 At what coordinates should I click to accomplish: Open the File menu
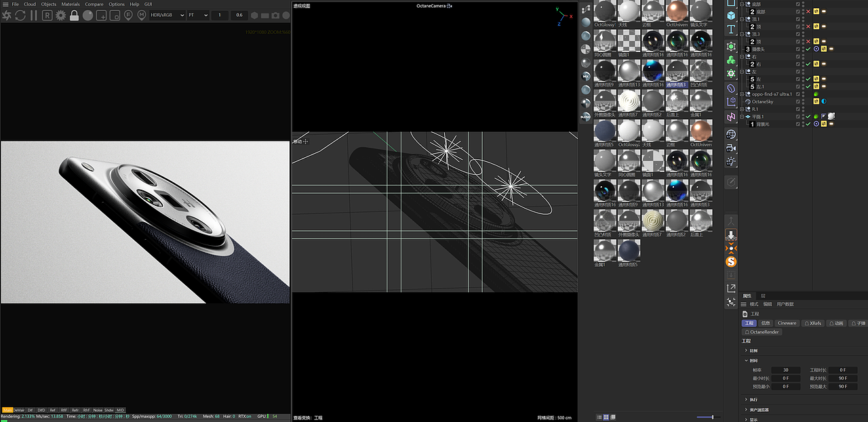click(15, 4)
